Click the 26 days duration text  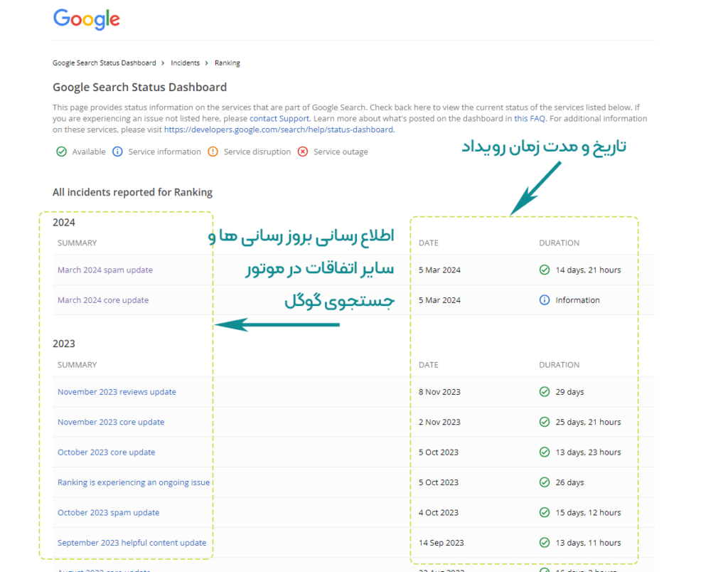click(569, 482)
